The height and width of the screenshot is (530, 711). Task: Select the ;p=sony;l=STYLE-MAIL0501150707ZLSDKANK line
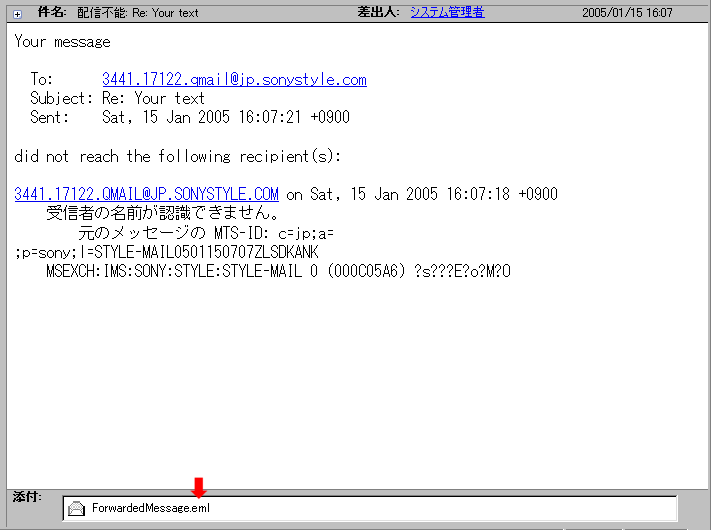click(166, 252)
